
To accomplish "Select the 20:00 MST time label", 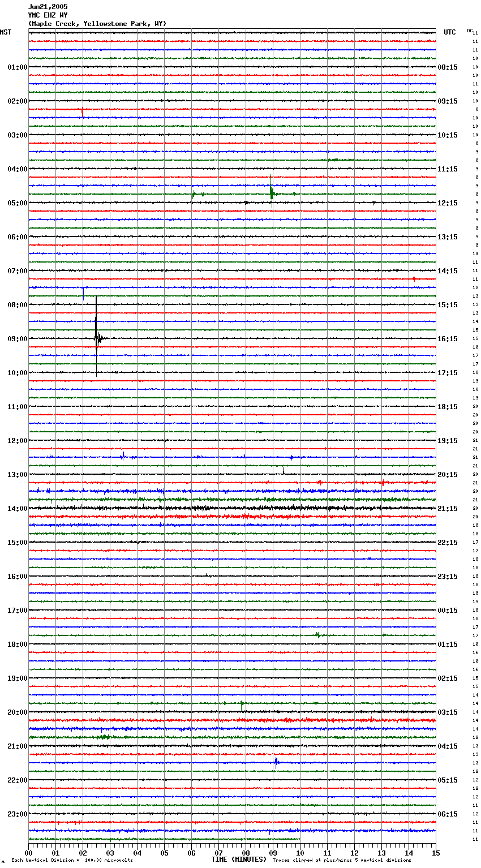I will [18, 712].
